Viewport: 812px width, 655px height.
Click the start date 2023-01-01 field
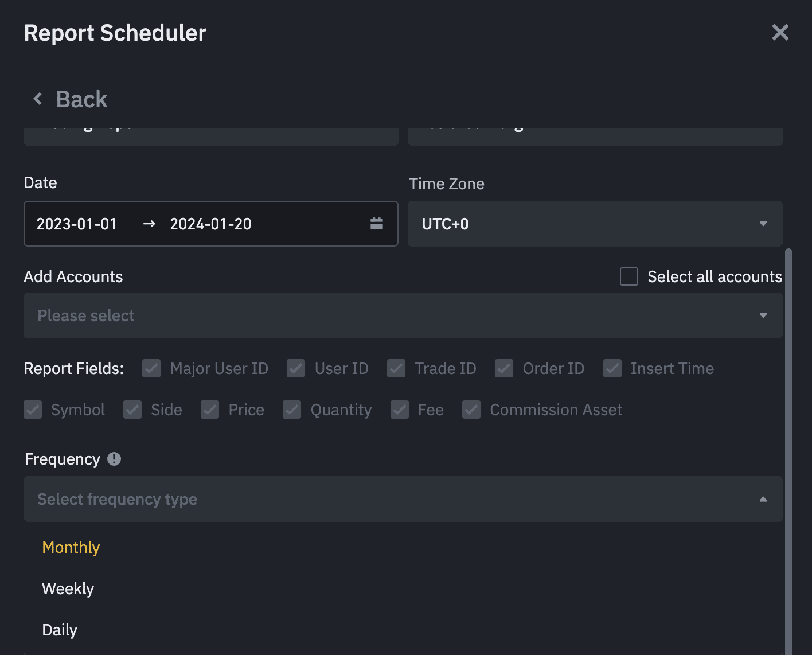point(77,224)
